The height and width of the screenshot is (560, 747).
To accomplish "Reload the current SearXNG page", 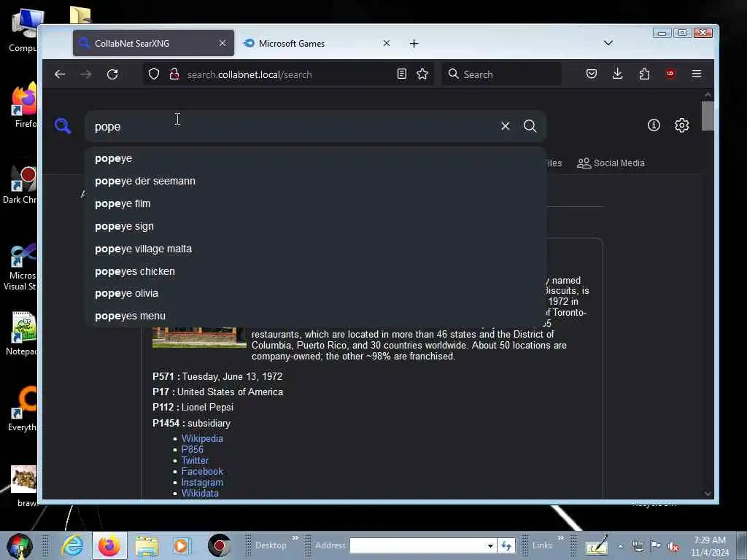I will 112,74.
